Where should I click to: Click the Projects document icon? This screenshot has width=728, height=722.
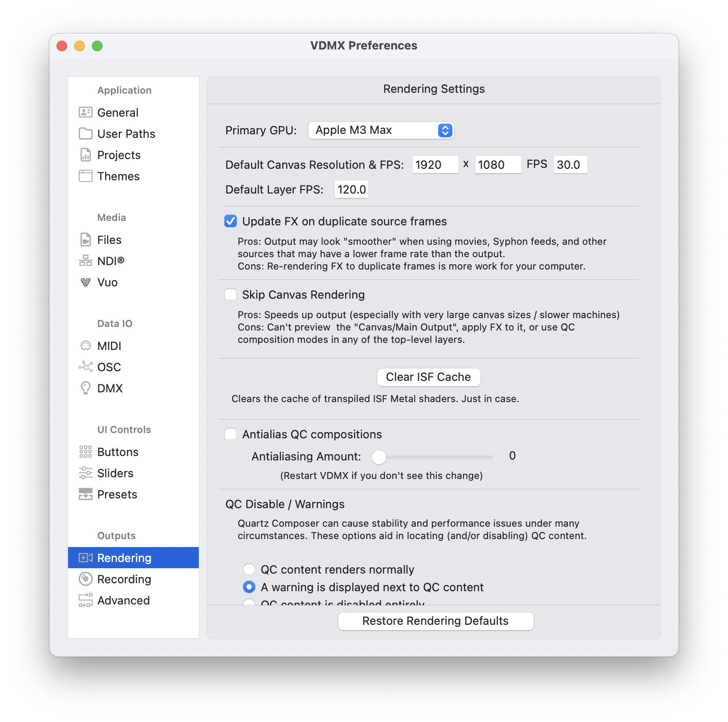(85, 155)
